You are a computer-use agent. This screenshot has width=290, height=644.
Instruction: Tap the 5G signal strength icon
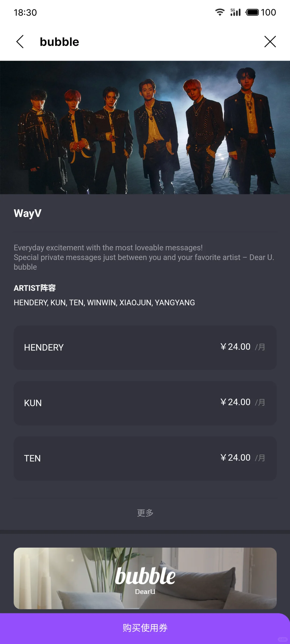tap(235, 12)
